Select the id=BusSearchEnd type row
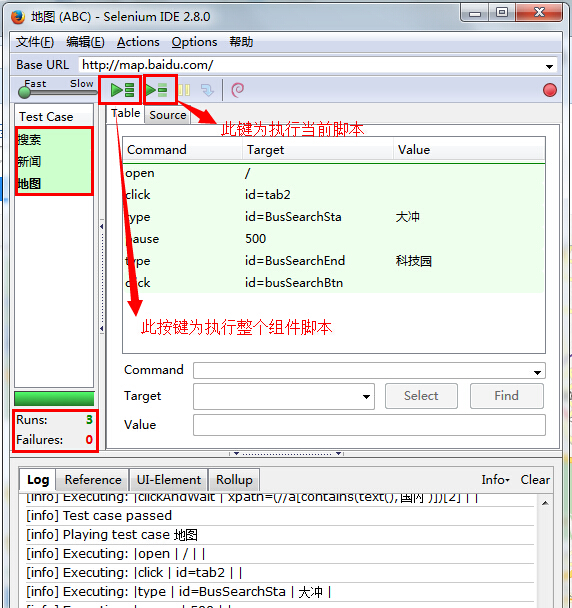The height and width of the screenshot is (608, 572). (x=334, y=261)
